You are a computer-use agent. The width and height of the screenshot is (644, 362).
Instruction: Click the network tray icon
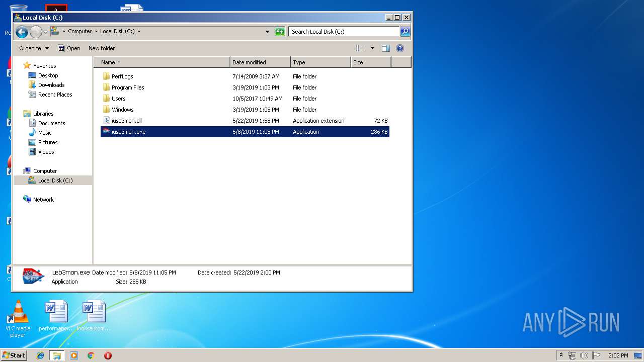[572, 355]
